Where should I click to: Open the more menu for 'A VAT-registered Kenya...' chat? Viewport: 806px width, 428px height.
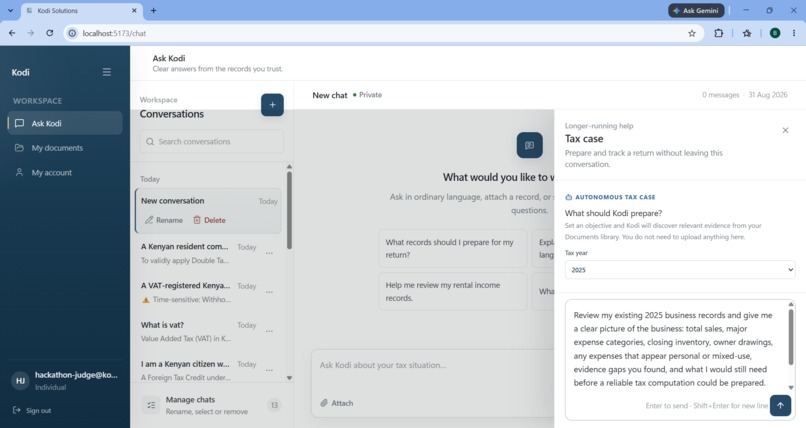pos(269,292)
